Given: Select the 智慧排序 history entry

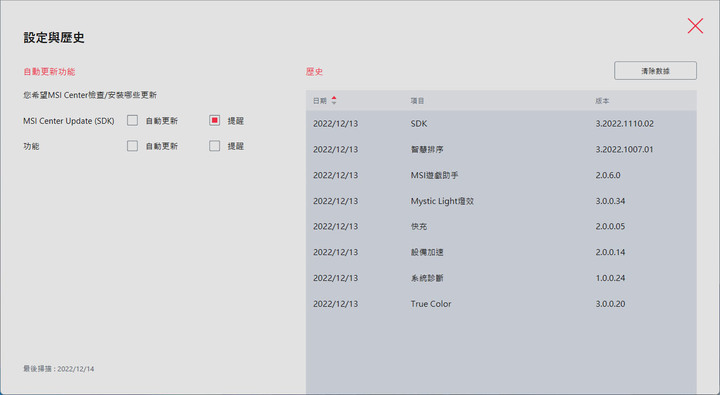Looking at the screenshot, I should (x=501, y=149).
